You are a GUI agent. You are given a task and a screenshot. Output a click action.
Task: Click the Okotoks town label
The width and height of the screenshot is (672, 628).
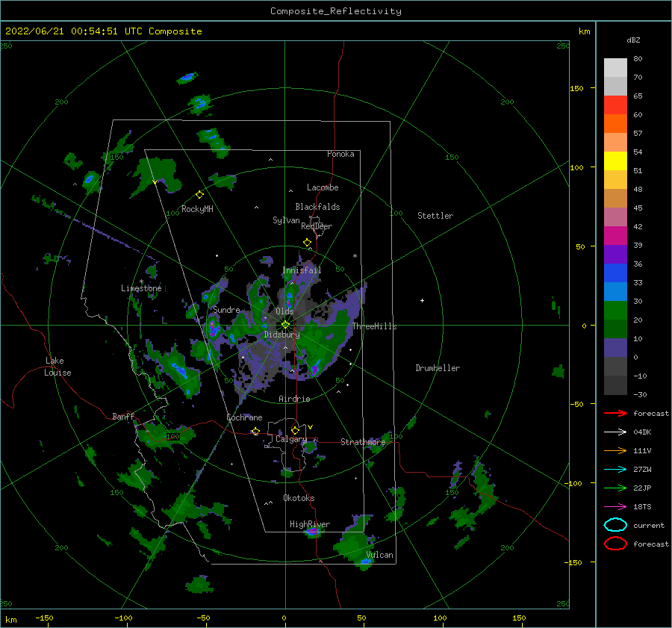coord(299,498)
